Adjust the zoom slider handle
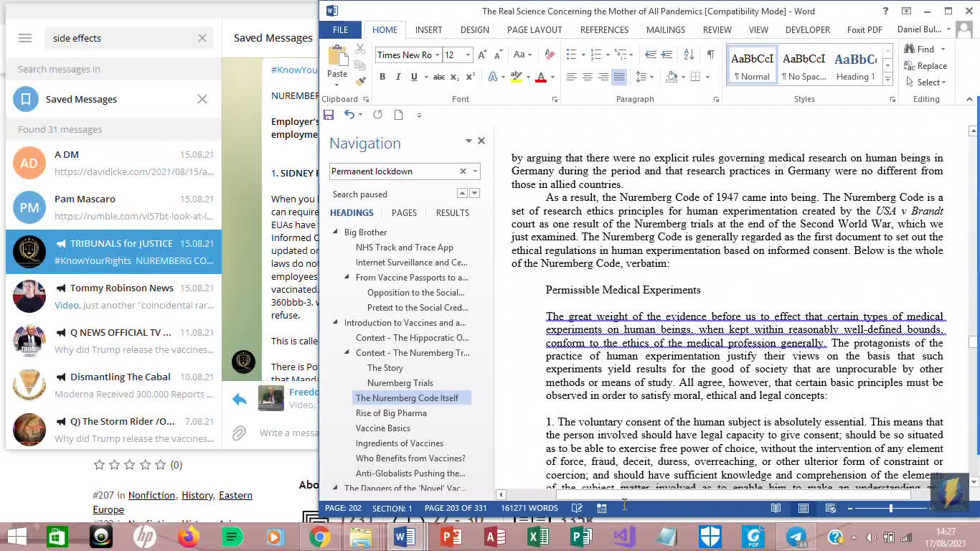Viewport: 980px width, 551px height. [891, 508]
